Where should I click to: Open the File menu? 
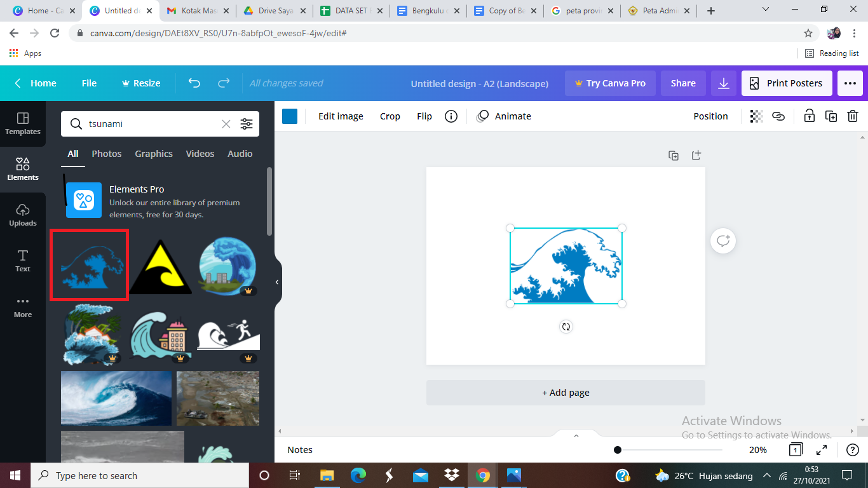[89, 83]
